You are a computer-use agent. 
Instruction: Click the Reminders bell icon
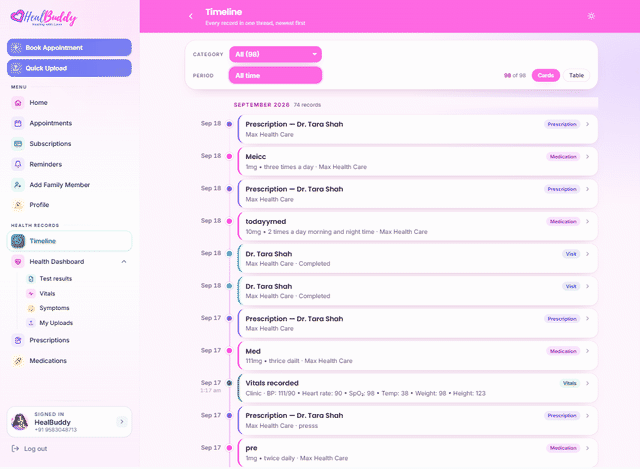pyautogui.click(x=18, y=164)
